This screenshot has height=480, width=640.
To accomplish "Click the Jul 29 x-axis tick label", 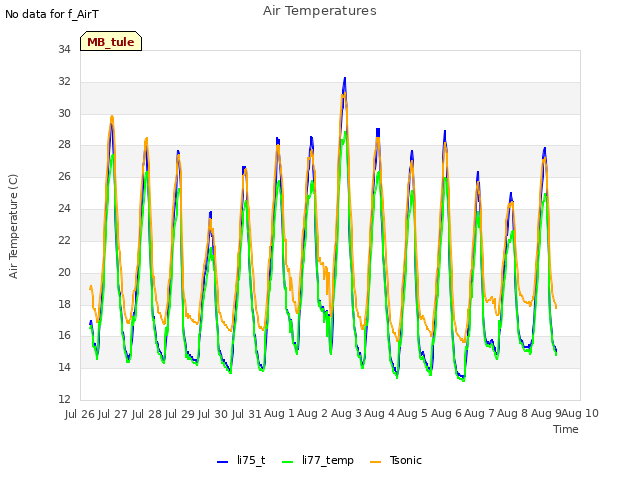I will click(x=180, y=414).
